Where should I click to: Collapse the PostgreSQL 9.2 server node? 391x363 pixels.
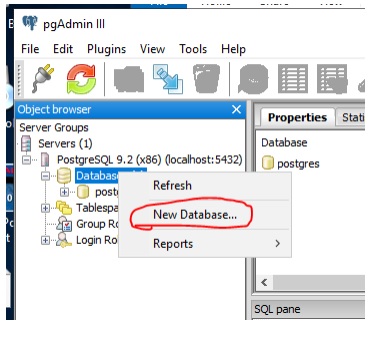tap(26, 160)
